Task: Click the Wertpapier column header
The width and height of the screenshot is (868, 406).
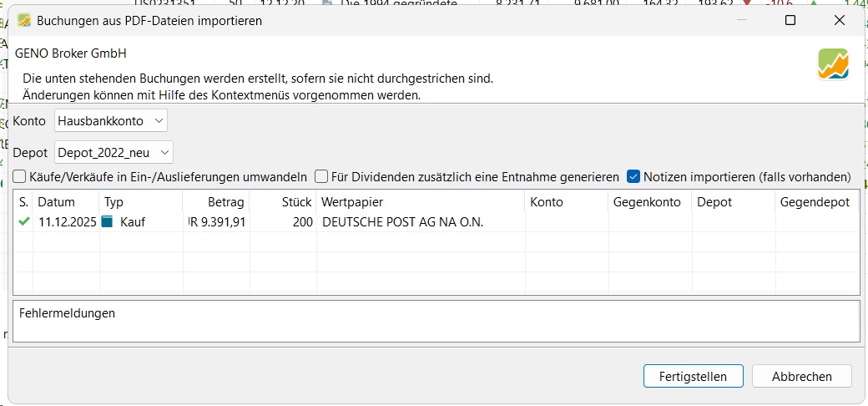Action: point(352,202)
